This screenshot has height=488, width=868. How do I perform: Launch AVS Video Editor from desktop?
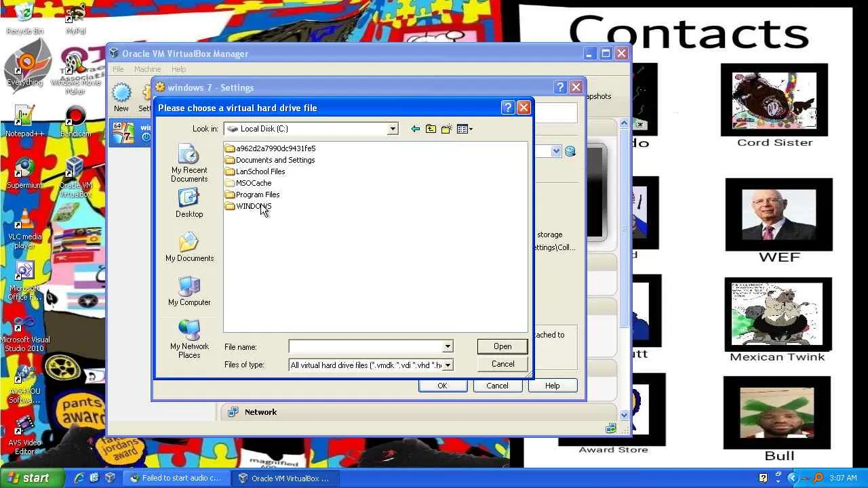tap(24, 435)
